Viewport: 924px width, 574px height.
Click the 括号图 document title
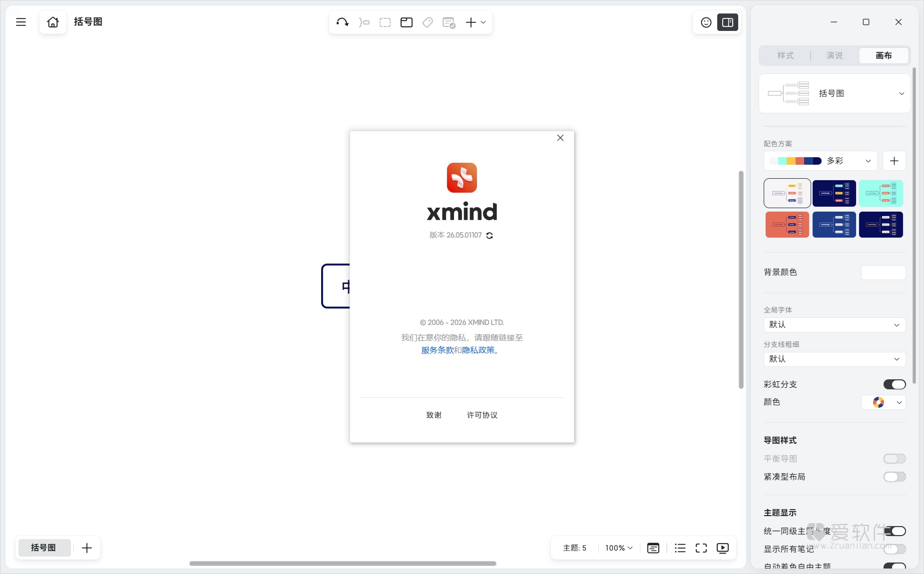click(88, 22)
